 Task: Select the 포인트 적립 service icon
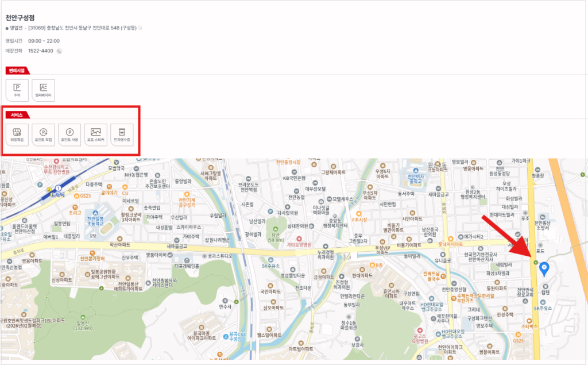(x=43, y=135)
